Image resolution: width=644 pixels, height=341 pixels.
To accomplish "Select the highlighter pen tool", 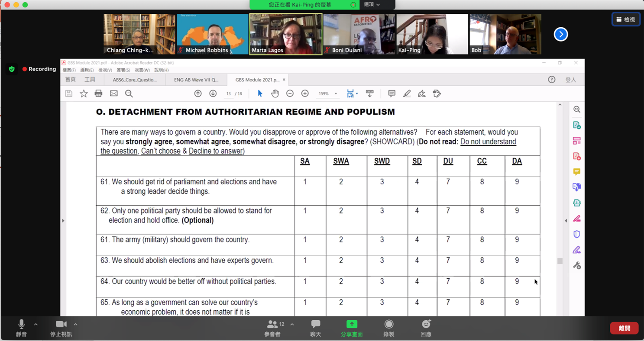I will (407, 93).
